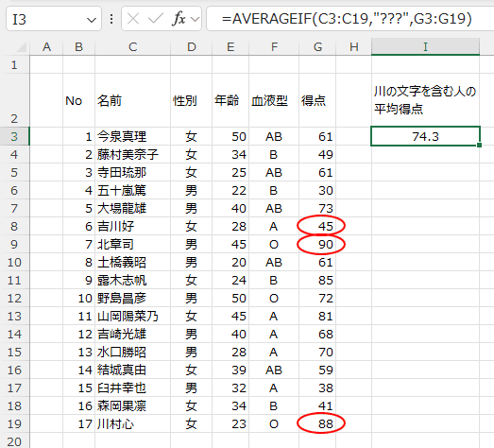Click the Name Box showing I3
This screenshot has height=448, width=494.
(54, 19)
